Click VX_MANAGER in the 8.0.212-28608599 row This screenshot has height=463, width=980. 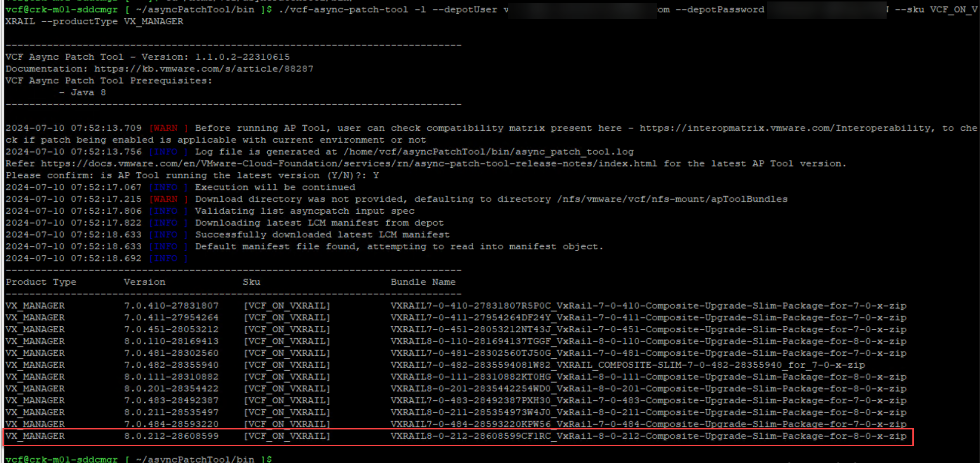pos(35,436)
